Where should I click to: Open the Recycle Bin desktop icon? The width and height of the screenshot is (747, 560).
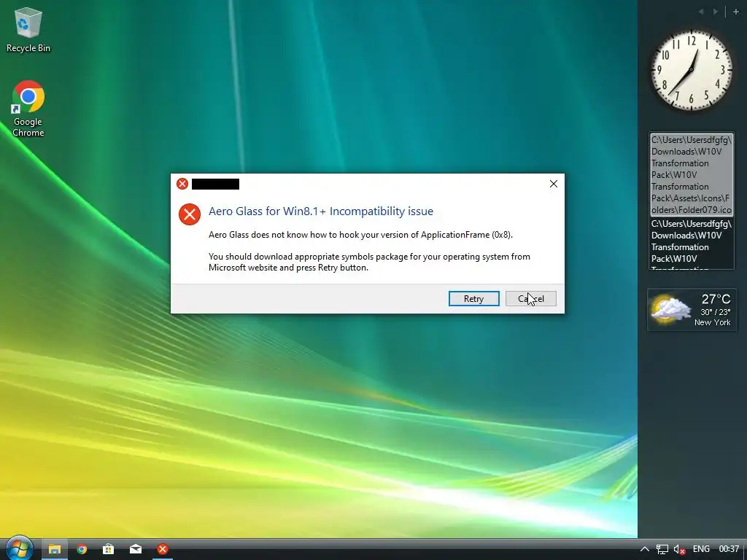click(x=28, y=29)
